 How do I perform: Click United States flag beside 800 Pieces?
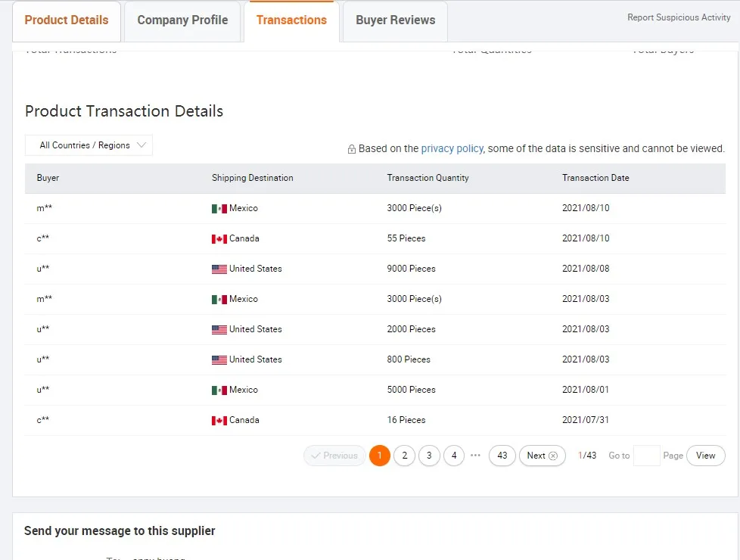[x=219, y=360]
